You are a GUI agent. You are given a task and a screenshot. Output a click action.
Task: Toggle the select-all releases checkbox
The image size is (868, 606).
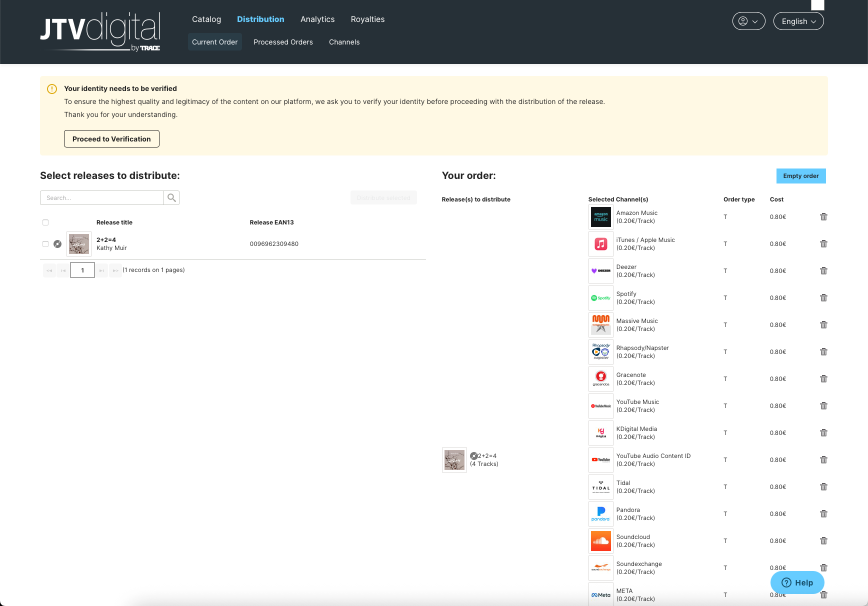click(45, 222)
